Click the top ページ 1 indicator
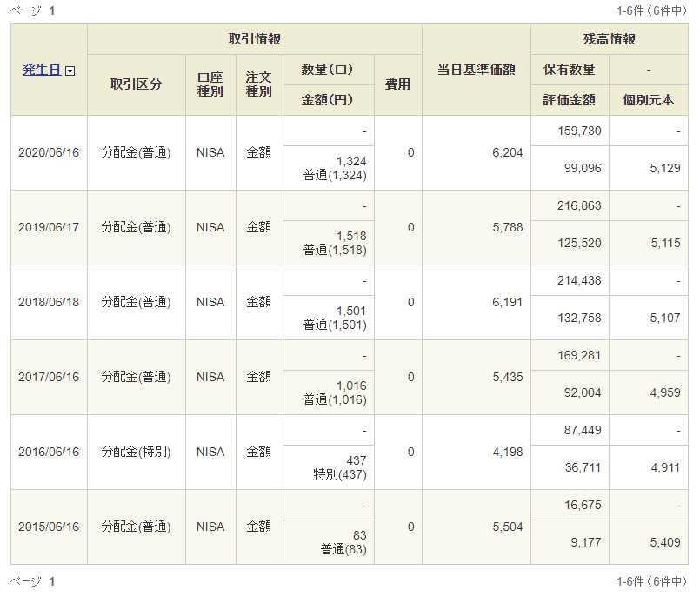Image resolution: width=700 pixels, height=597 pixels. tap(32, 10)
